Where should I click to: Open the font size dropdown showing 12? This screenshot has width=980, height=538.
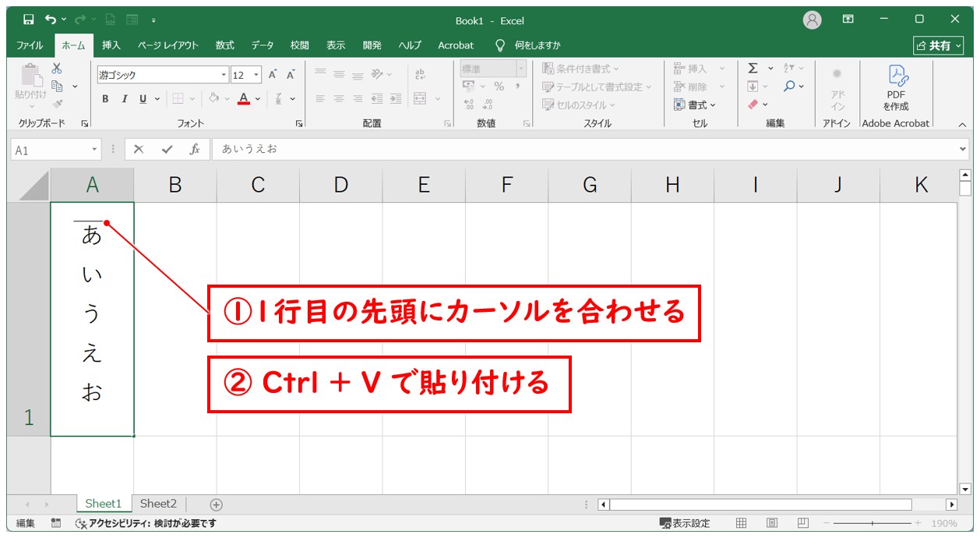coord(257,75)
